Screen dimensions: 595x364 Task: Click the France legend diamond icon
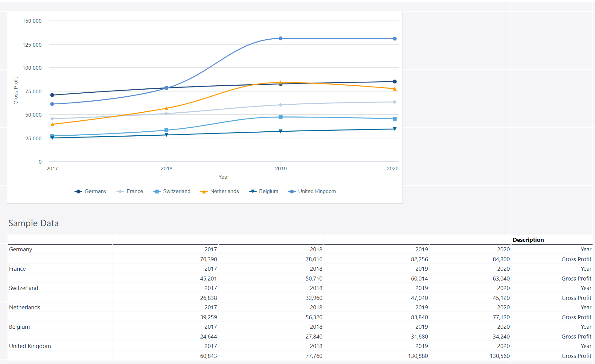coord(120,192)
